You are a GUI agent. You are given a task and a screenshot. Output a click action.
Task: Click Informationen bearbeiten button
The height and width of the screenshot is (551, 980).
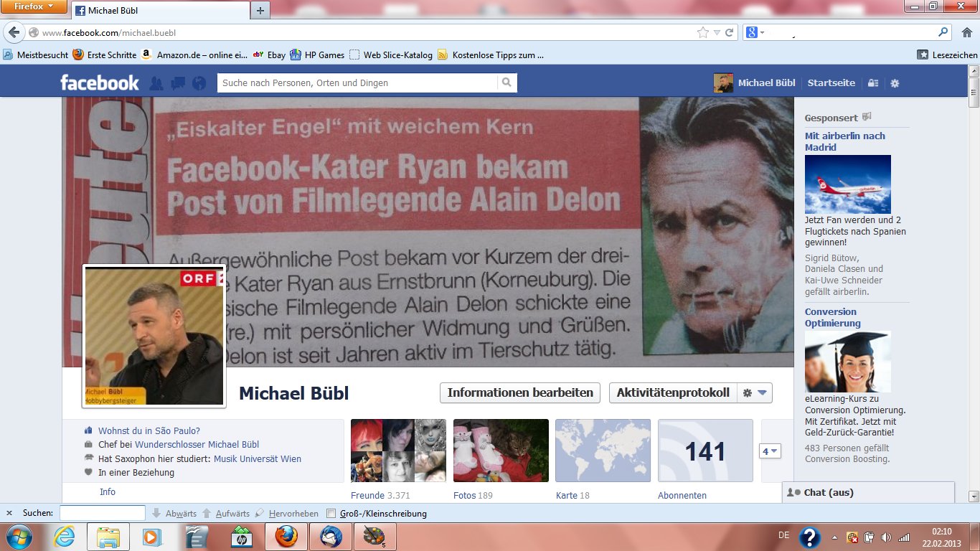(520, 392)
